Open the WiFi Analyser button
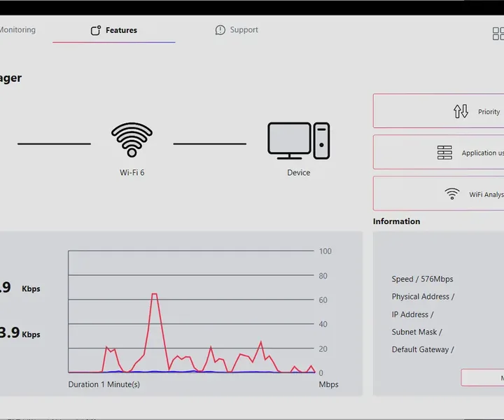Viewport: 504px width, 420px height. (438, 193)
